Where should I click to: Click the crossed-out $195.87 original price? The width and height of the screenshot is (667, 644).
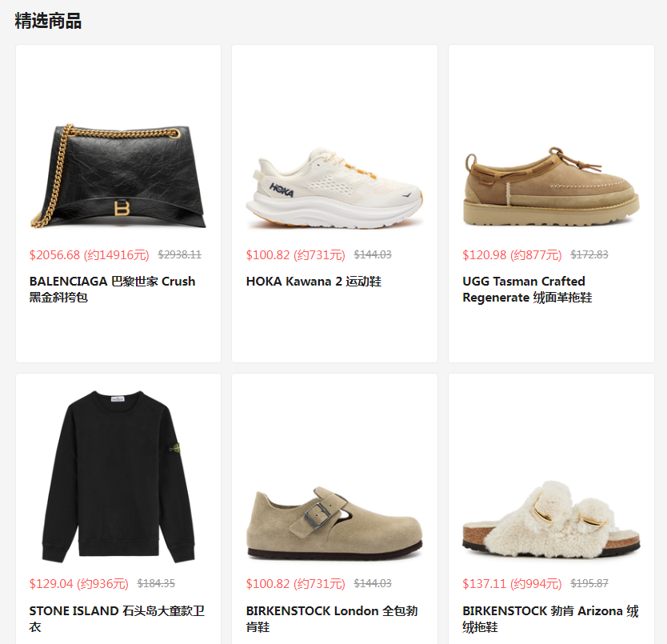[x=589, y=583]
